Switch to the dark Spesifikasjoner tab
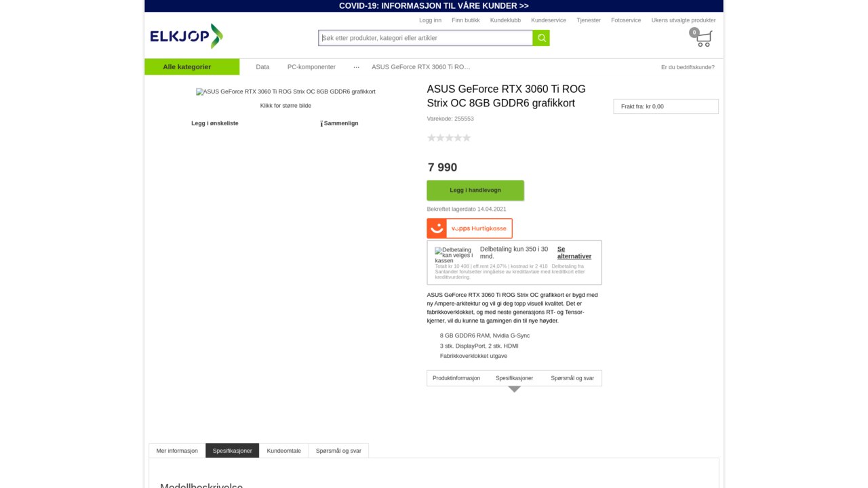Viewport: 868px width, 488px height. click(x=233, y=451)
